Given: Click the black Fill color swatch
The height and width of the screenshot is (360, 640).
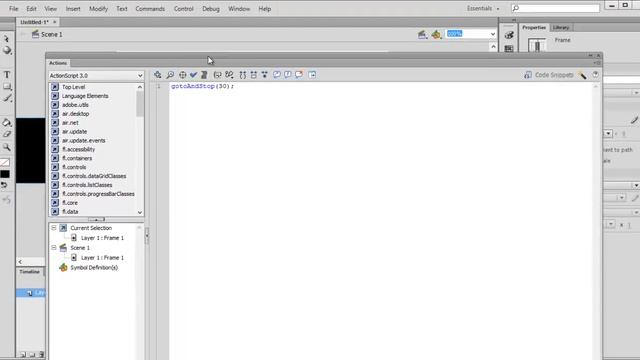Looking at the screenshot, I should pyautogui.click(x=5, y=174).
